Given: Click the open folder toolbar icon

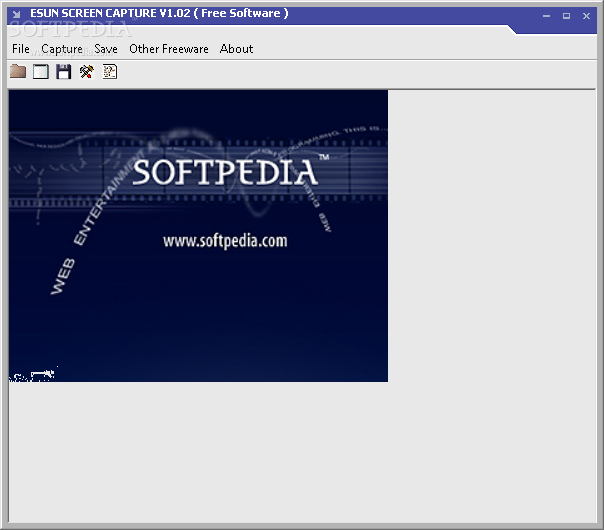Looking at the screenshot, I should pyautogui.click(x=18, y=72).
